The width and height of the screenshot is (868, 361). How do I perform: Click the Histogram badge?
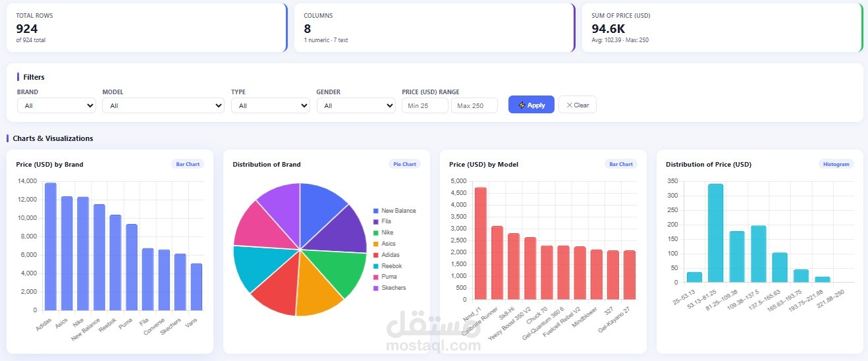click(x=836, y=164)
